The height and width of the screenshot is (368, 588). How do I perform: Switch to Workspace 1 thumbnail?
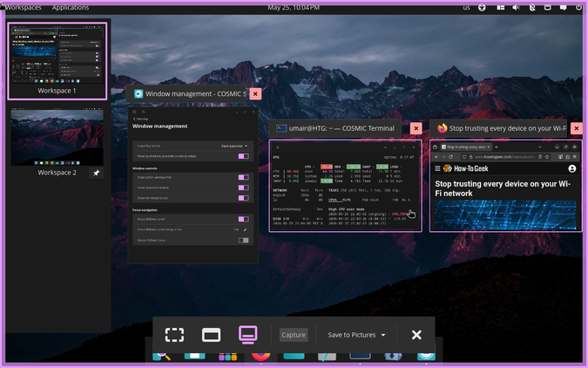[x=57, y=61]
